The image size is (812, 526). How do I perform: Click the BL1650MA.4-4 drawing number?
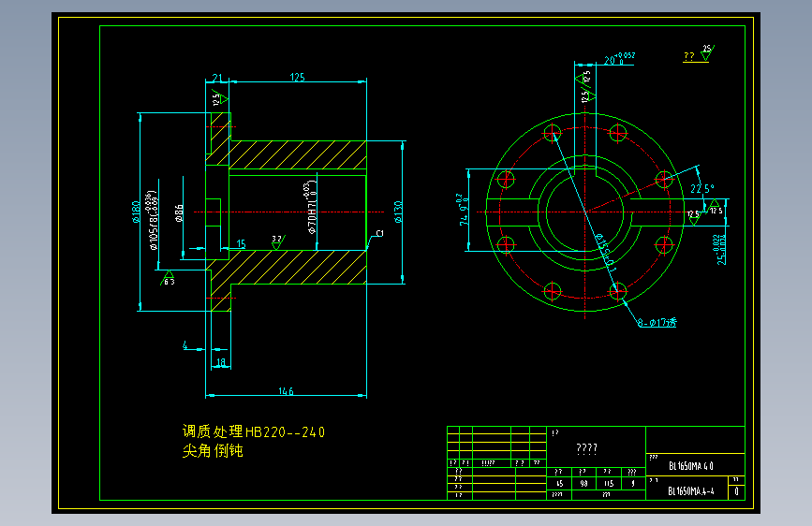point(691,490)
